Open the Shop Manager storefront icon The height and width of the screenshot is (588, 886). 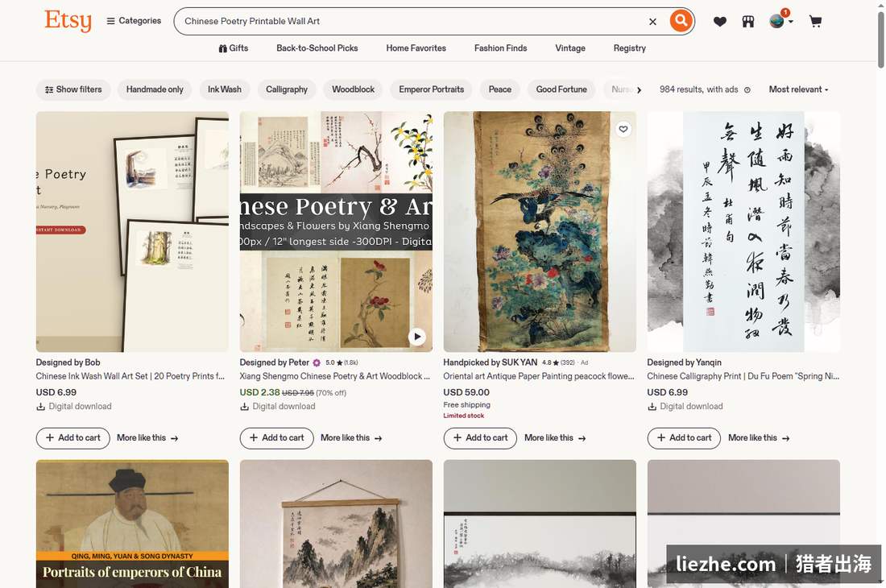click(748, 22)
